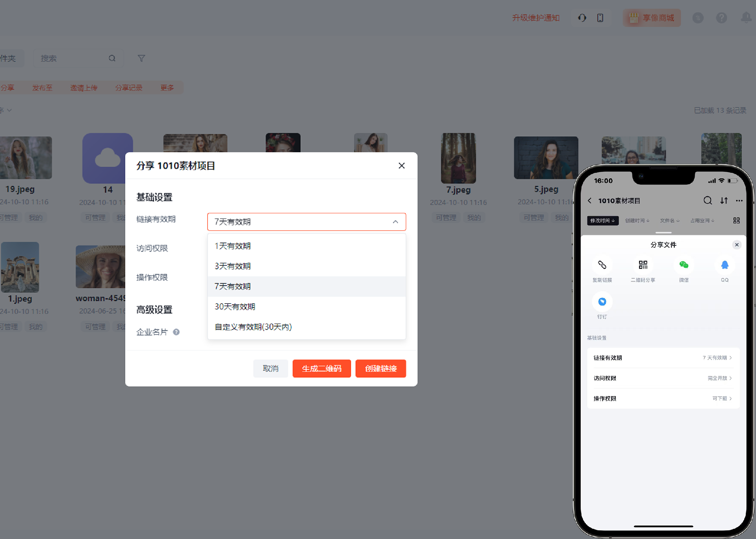Open 19.jpeg thumbnail
Image resolution: width=756 pixels, height=539 pixels.
click(26, 157)
